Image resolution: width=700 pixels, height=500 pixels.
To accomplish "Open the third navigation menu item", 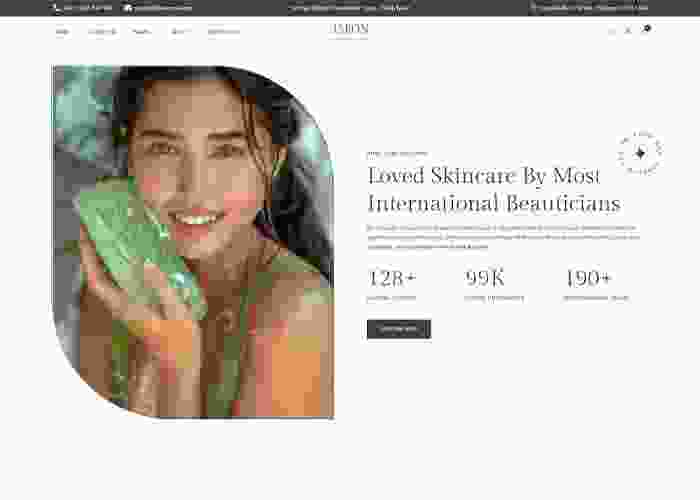I will pyautogui.click(x=142, y=31).
